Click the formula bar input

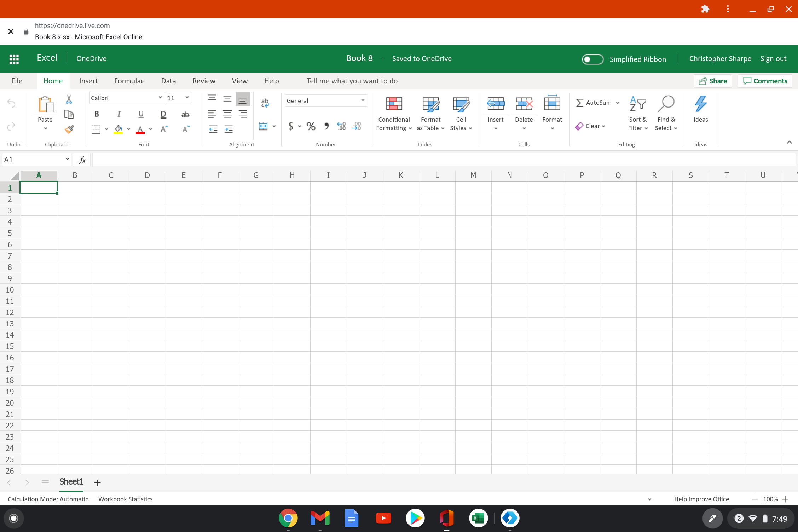[x=443, y=160]
